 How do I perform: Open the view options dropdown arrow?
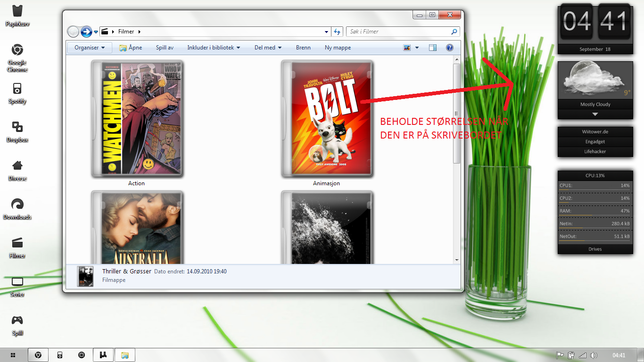[417, 48]
